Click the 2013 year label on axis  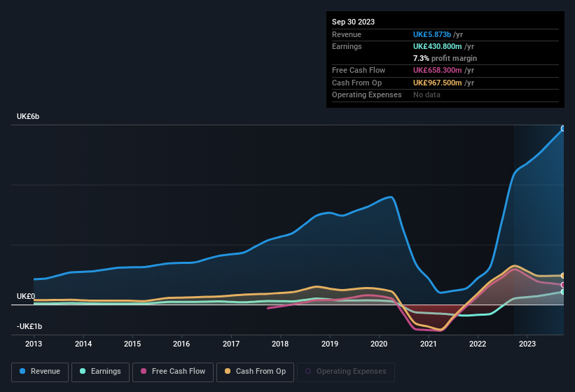coord(34,344)
